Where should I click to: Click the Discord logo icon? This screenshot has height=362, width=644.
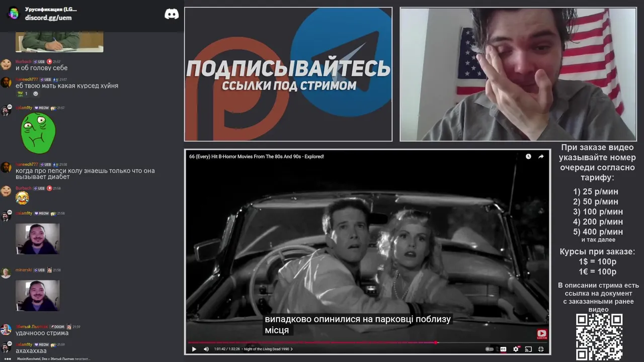click(x=172, y=14)
